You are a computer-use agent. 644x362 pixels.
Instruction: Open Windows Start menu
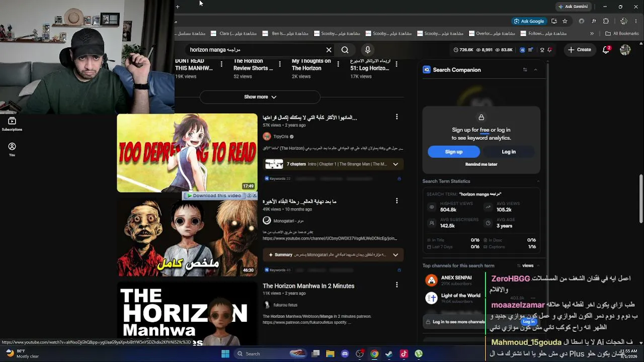pyautogui.click(x=225, y=353)
